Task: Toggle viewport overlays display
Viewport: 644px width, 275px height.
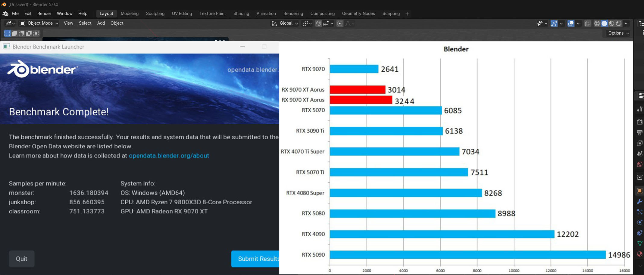Action: coord(571,23)
